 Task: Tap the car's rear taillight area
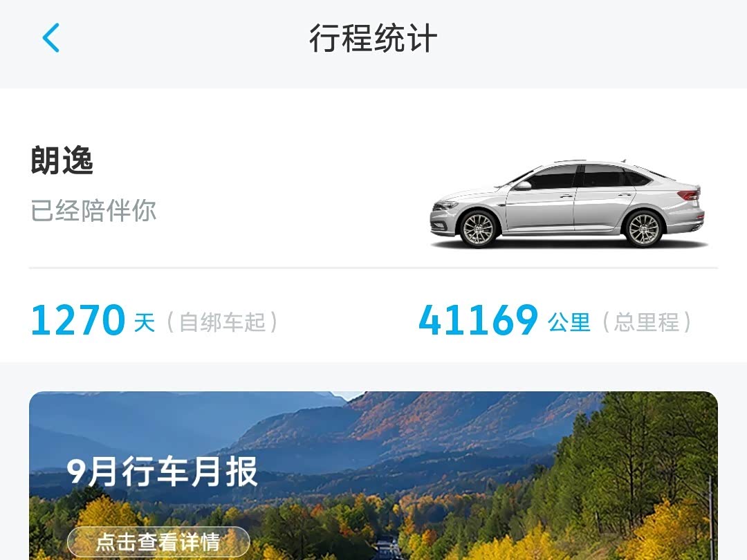(x=690, y=194)
